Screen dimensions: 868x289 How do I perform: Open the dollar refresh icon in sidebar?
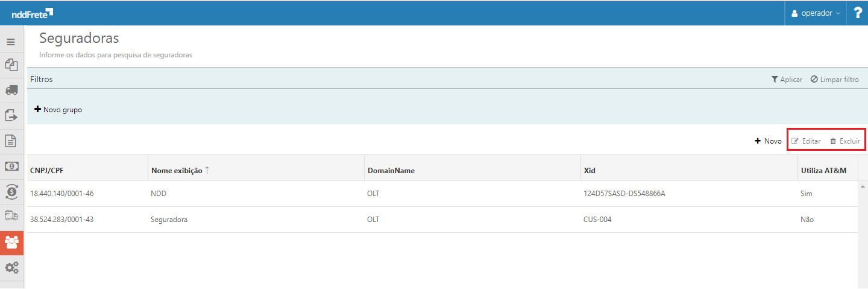point(11,191)
